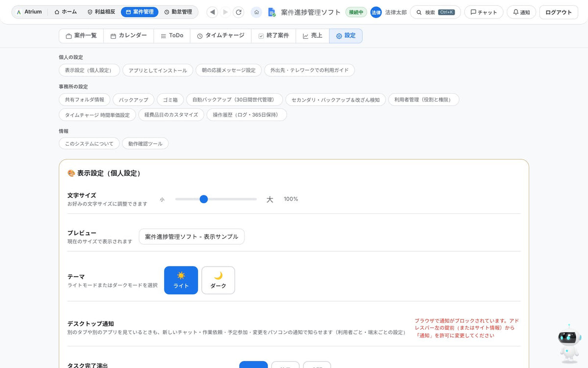Select the ダーク theme option

click(218, 280)
